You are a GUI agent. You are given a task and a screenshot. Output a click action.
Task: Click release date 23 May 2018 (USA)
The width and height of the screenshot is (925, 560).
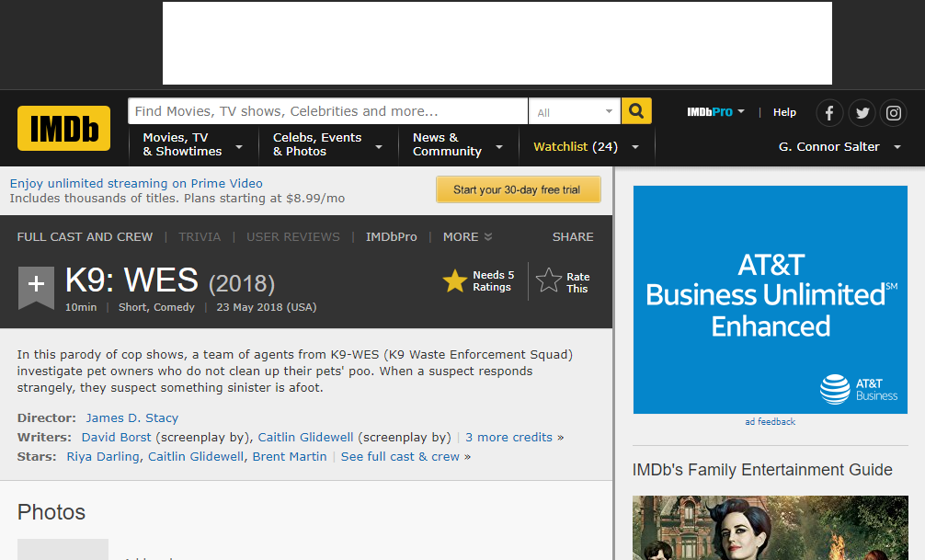pos(267,307)
